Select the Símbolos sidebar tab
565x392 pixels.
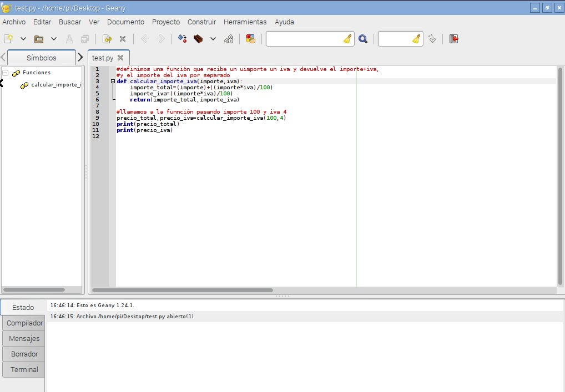coord(42,58)
